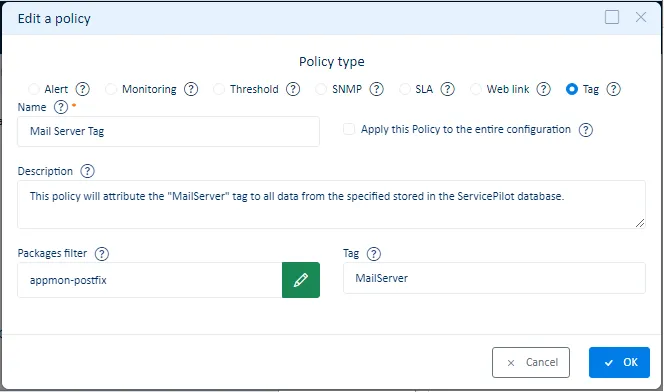Select the Alert policy type
Viewport: 664px width, 392px height.
click(34, 89)
